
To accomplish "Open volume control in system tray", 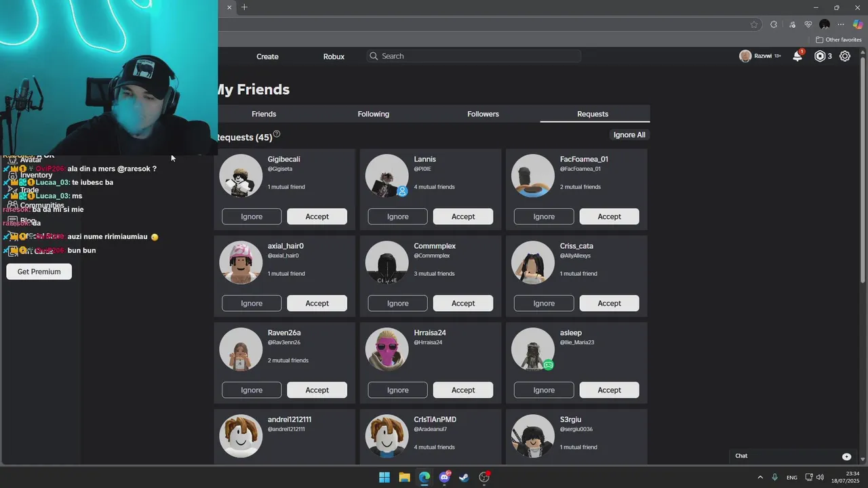I will [820, 477].
